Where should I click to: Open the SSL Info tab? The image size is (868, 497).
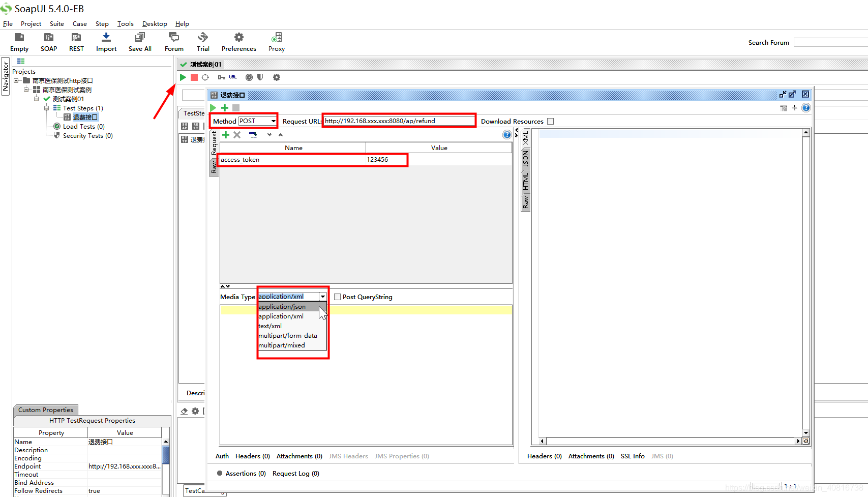[633, 456]
